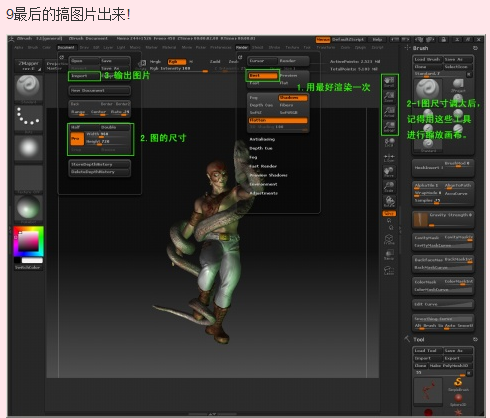Click the Lasso selection icon

(389, 270)
